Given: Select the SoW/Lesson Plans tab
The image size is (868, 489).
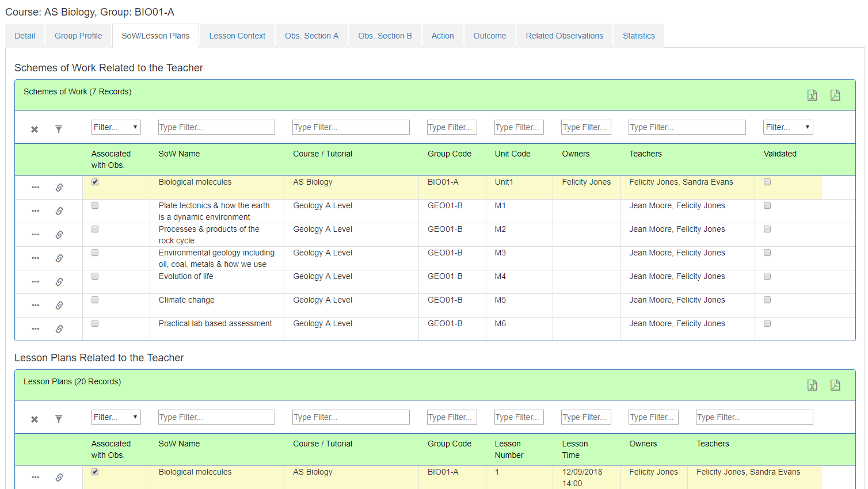Looking at the screenshot, I should (155, 36).
